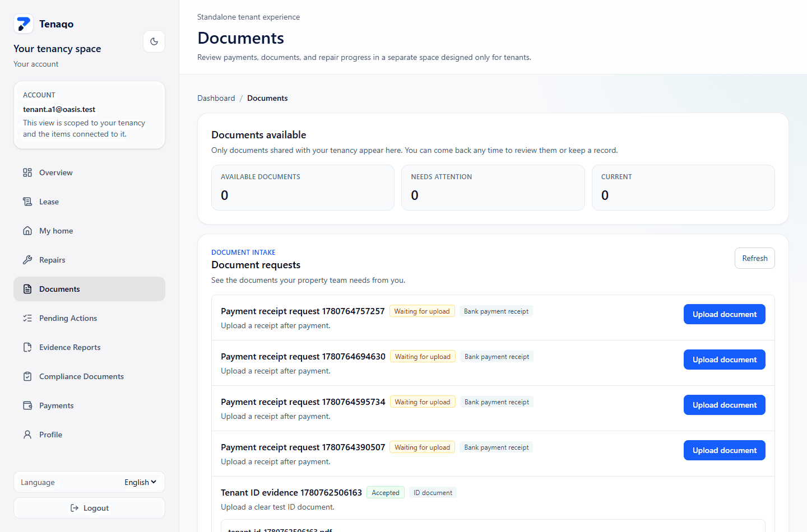
Task: Click the Current count card
Action: 683,188
